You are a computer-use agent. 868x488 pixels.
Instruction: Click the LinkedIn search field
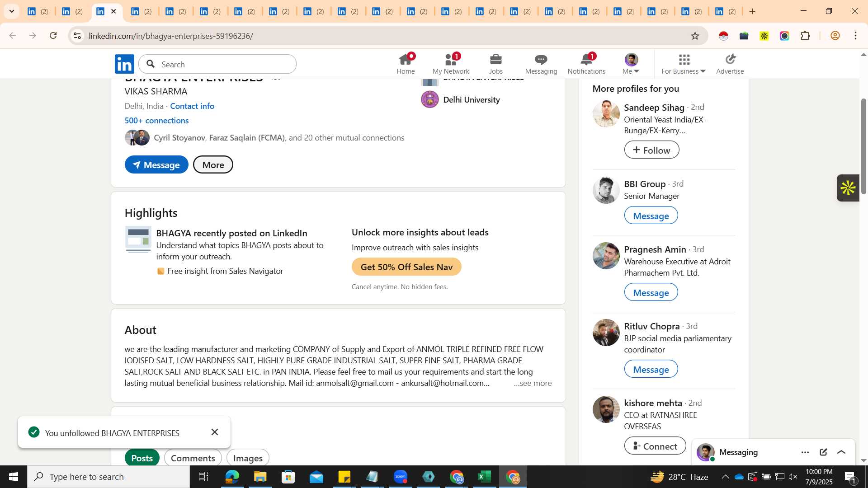tap(217, 64)
